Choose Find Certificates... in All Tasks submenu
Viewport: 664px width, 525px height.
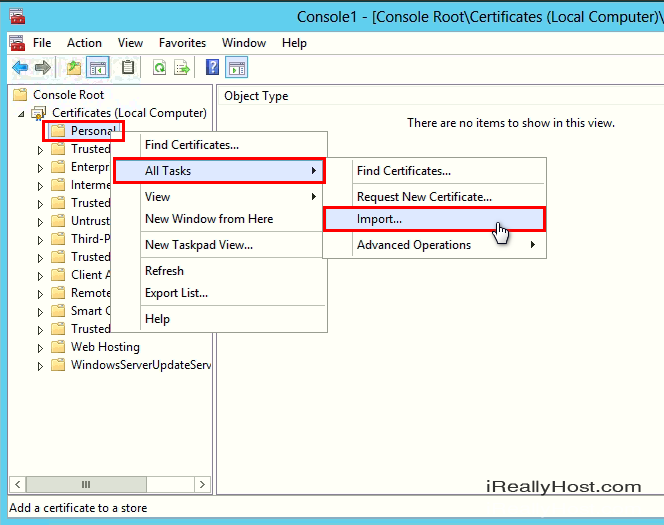point(434,171)
